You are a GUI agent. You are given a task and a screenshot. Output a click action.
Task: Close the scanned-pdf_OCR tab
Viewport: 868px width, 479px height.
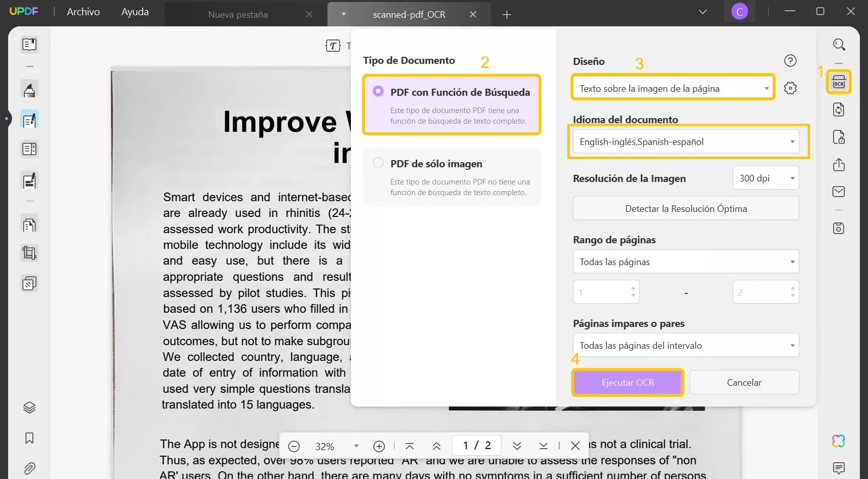(473, 15)
